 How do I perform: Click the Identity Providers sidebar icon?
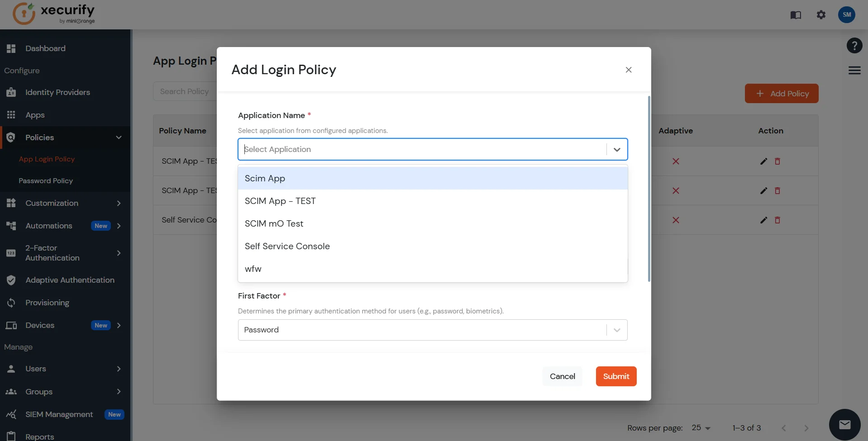coord(11,92)
